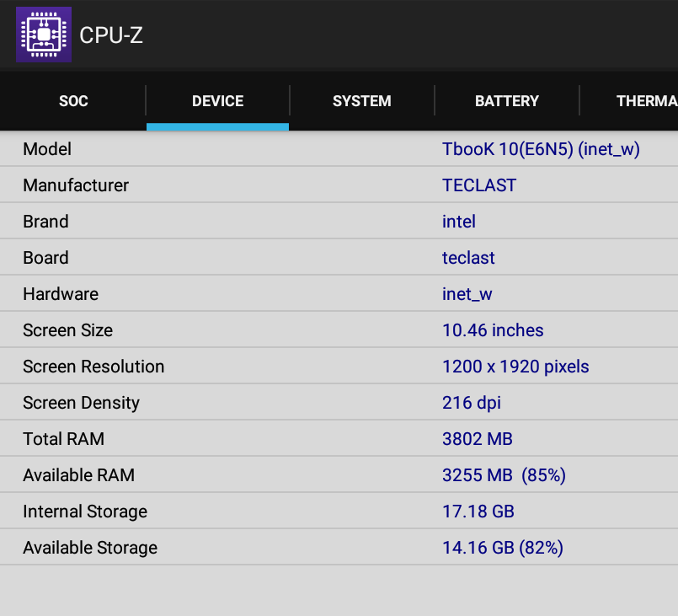Viewport: 678px width, 616px height.
Task: Go to the BATTERY tab
Action: [507, 101]
